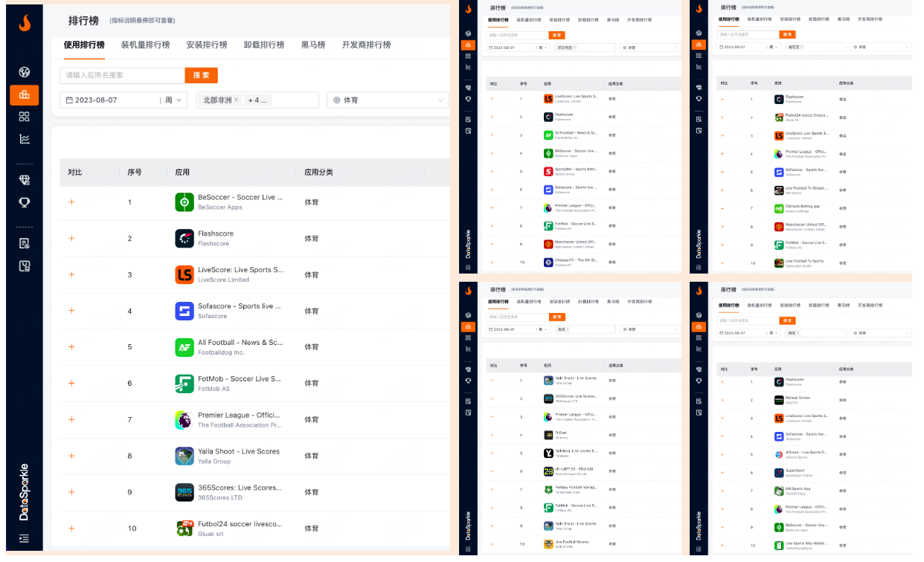
Task: Open the line chart icon in the large sidebar
Action: tap(25, 139)
